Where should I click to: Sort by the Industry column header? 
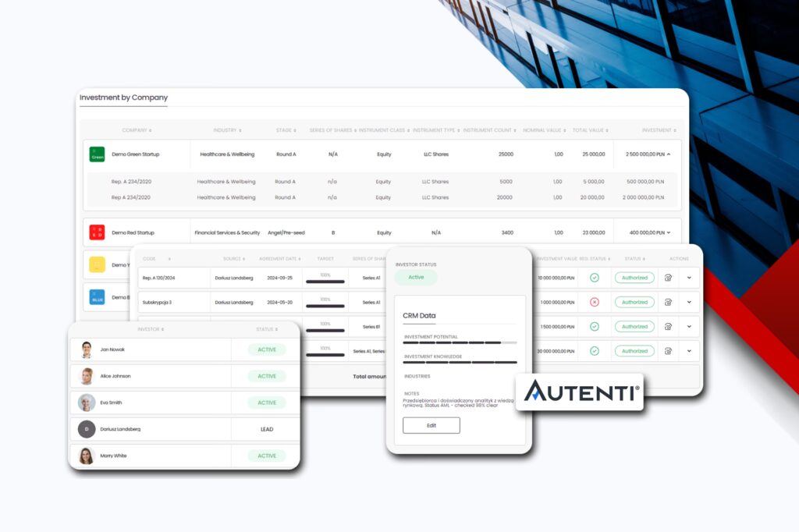click(227, 130)
